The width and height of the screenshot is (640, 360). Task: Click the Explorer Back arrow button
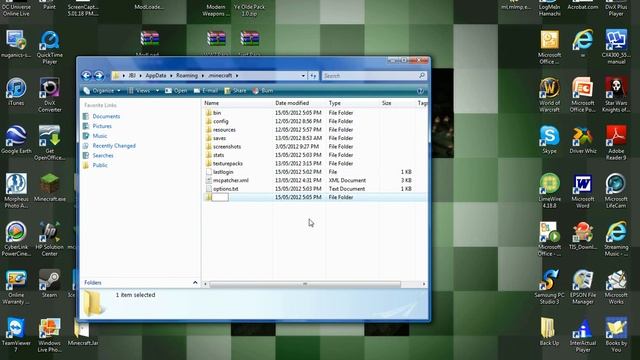[86, 76]
